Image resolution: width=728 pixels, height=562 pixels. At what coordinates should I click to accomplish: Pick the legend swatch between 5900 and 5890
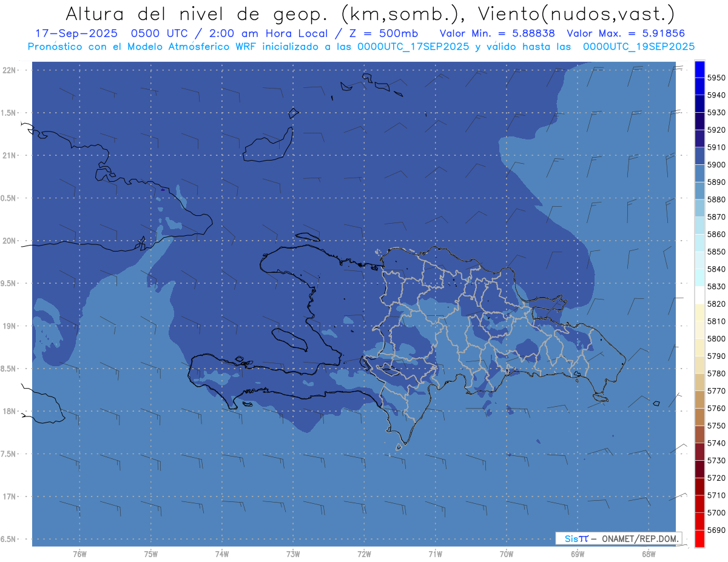[699, 173]
